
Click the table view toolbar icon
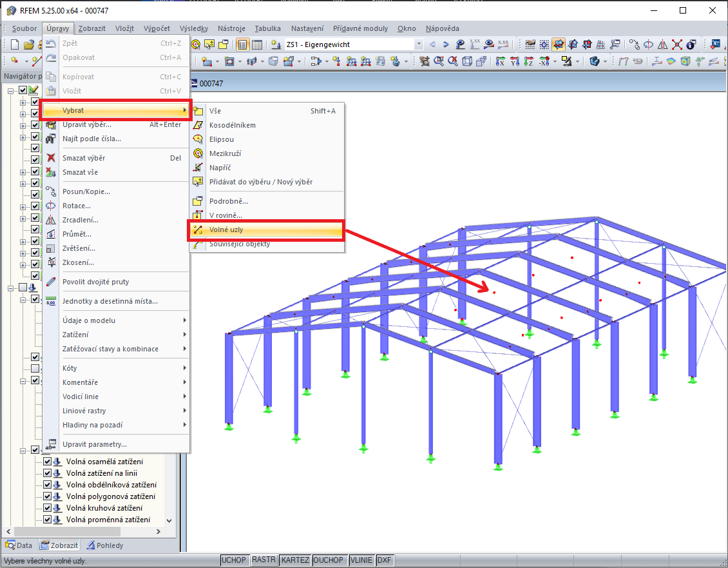[x=257, y=44]
